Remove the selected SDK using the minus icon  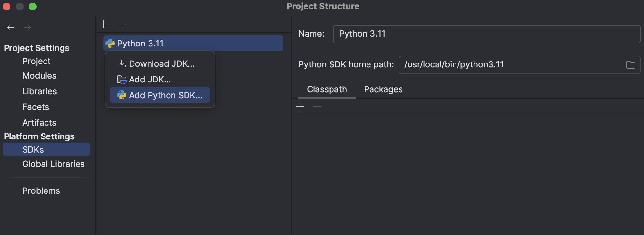(x=121, y=24)
